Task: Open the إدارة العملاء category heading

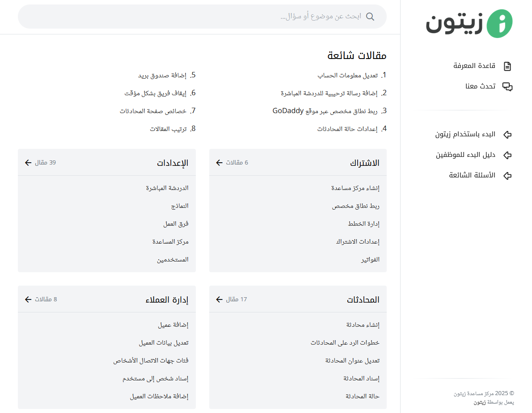Action: (x=167, y=300)
